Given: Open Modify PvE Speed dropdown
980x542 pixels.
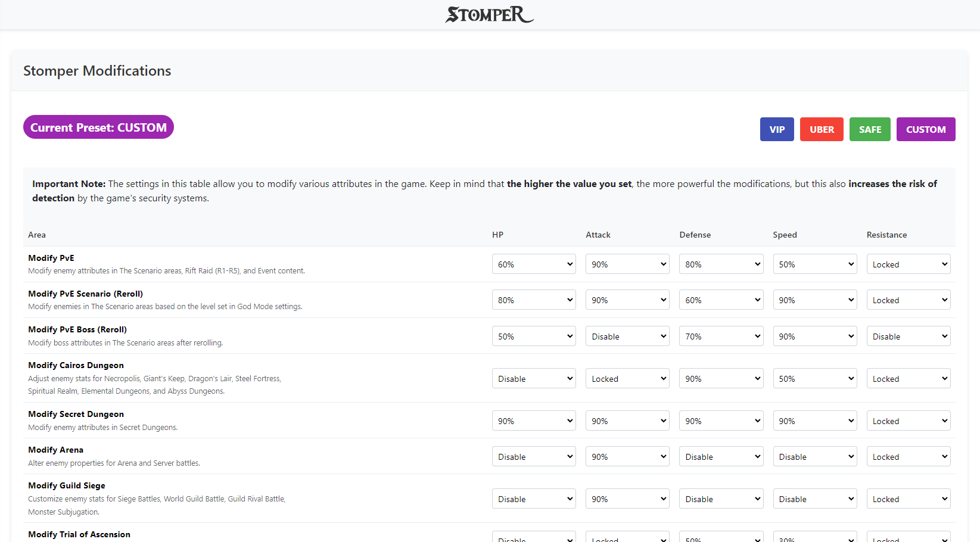Looking at the screenshot, I should [815, 264].
